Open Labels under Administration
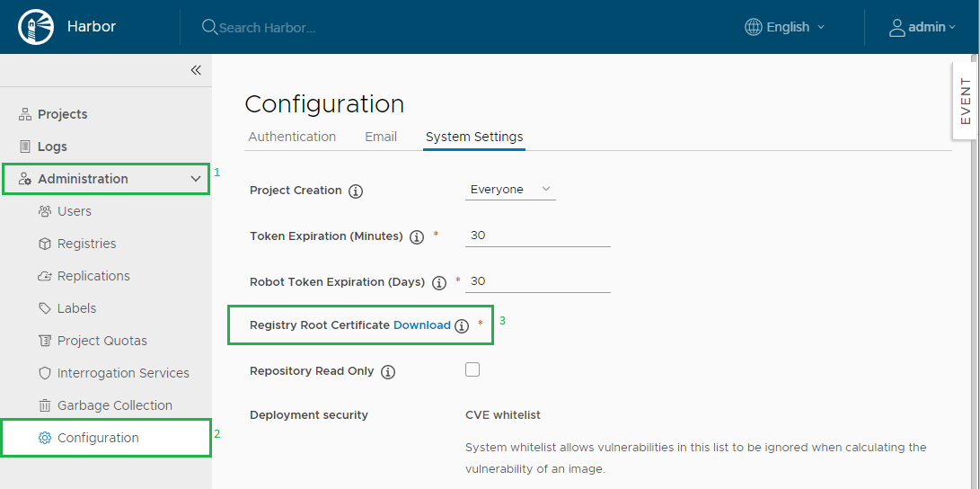This screenshot has width=980, height=489. [77, 308]
